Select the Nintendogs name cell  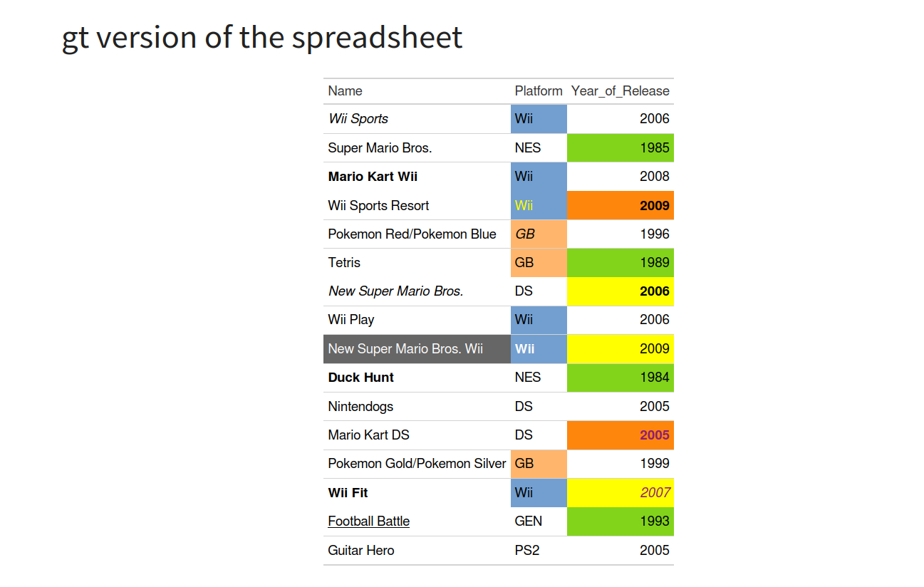[x=360, y=407]
